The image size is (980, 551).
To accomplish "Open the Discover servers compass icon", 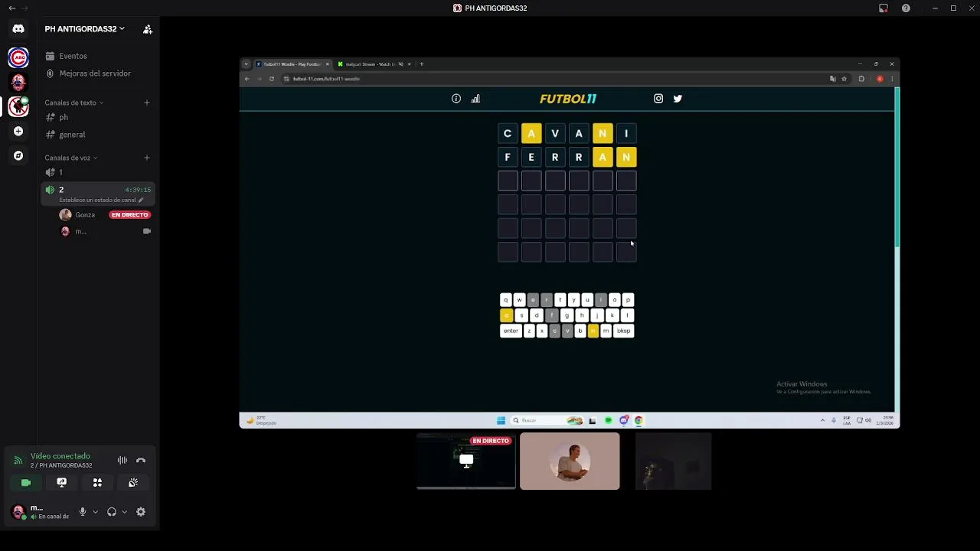I will [18, 155].
